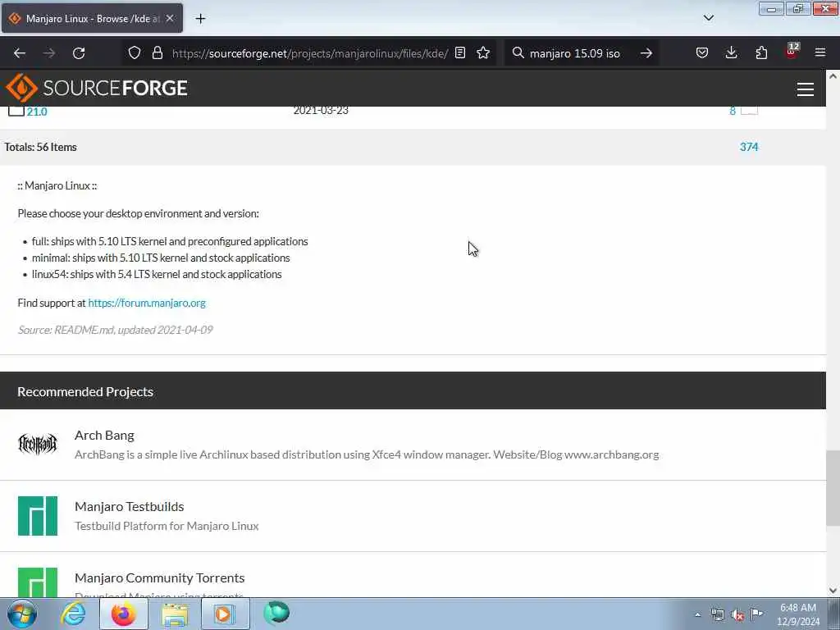Click the network tray icon
The height and width of the screenshot is (630, 840).
tap(717, 614)
